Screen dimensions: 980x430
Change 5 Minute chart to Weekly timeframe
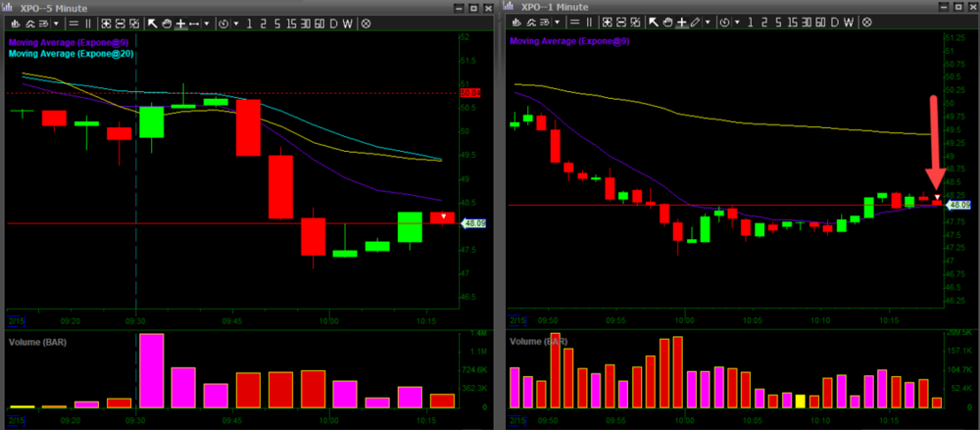[347, 23]
